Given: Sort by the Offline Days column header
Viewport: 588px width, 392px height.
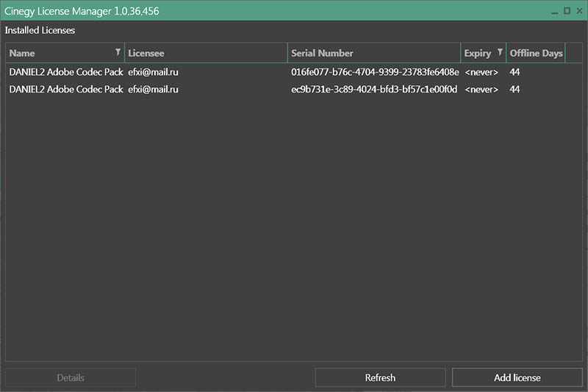Looking at the screenshot, I should coord(537,53).
